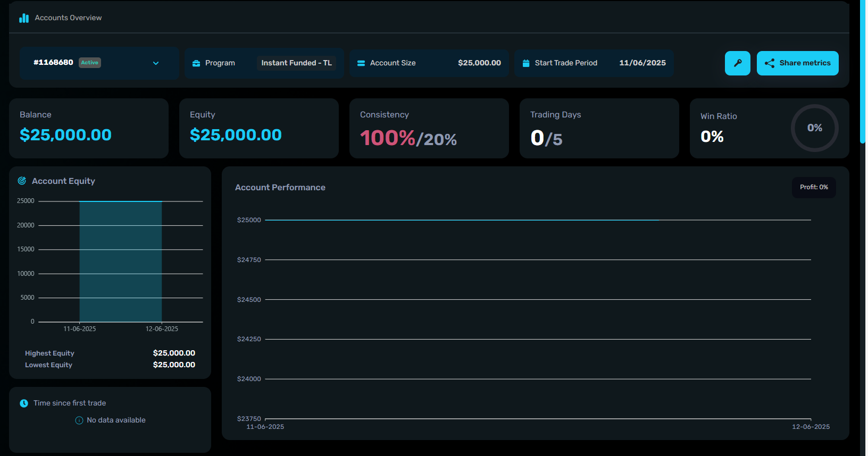Image resolution: width=868 pixels, height=456 pixels.
Task: Click the calendar icon beside Start Trade Period
Action: (x=526, y=63)
